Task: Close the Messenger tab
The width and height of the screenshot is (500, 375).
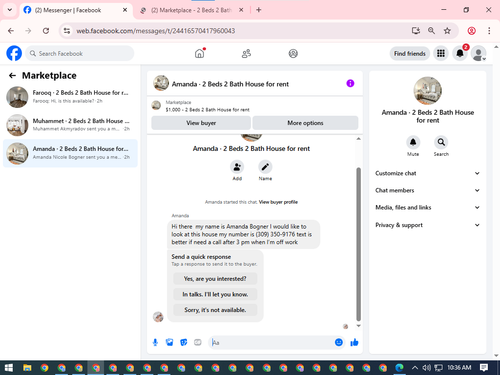Action: coord(125,10)
